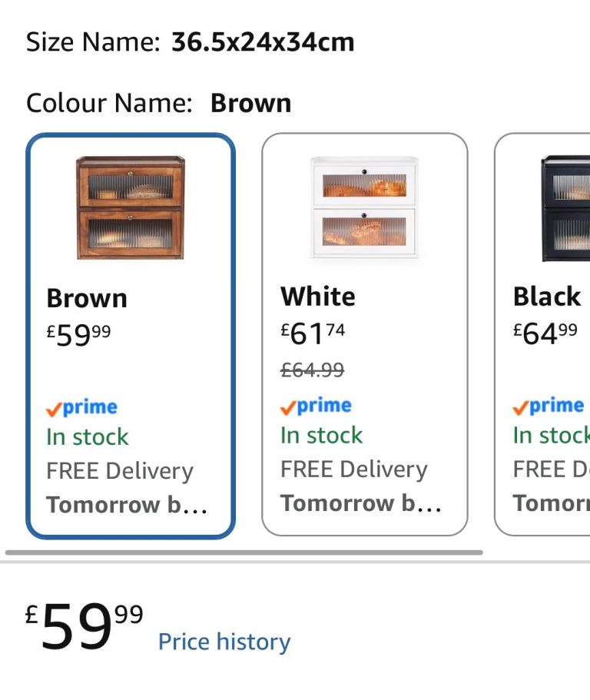Viewport: 590px width, 700px height.
Task: Click "In stock" on the White option
Action: coord(321,436)
